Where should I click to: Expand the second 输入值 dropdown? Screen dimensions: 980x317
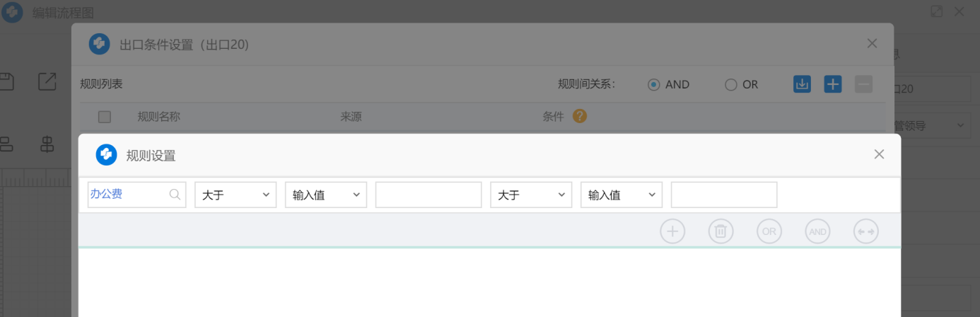click(x=622, y=195)
